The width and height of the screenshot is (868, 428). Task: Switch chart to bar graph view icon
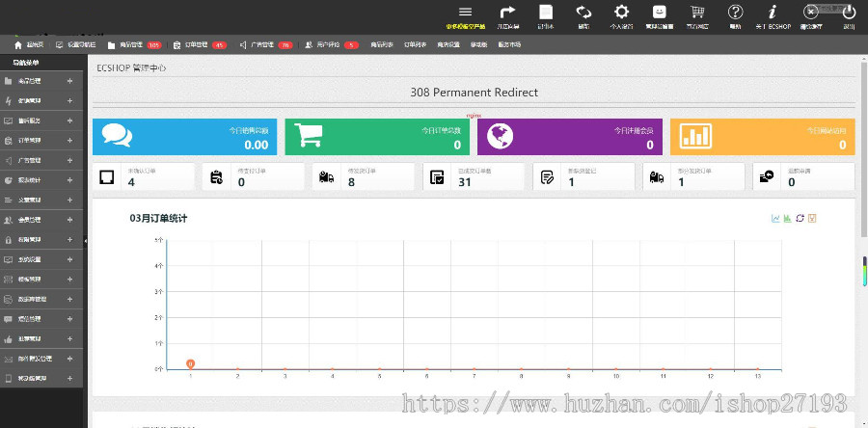coord(787,219)
